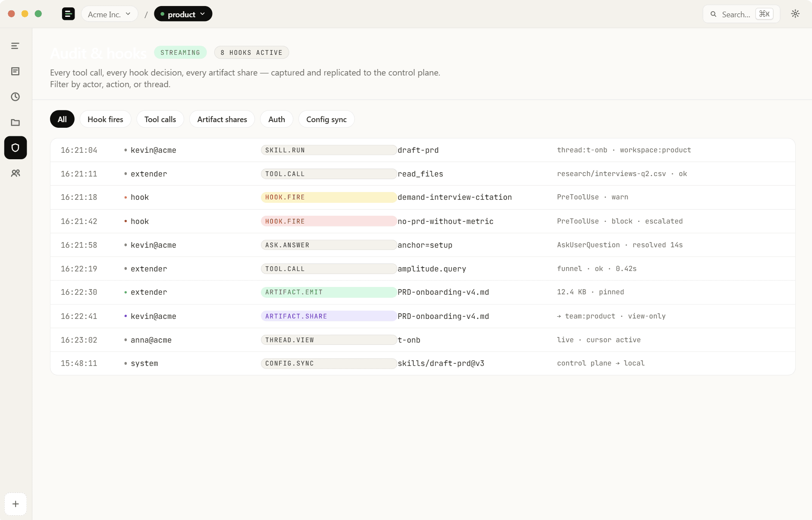Select PRD-onboarding-v4.md in the ARTIFACT.EMIT row
Viewport: 812px width, 520px height.
443,292
